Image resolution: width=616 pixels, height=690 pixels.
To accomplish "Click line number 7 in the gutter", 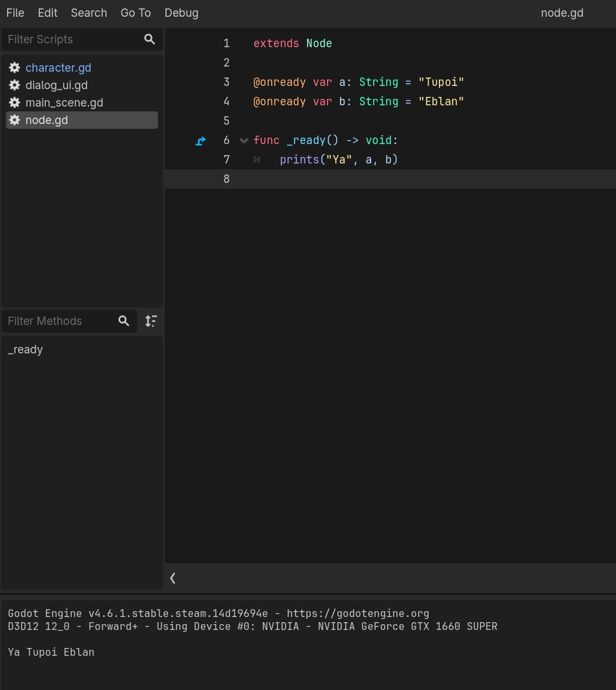I will tap(226, 160).
